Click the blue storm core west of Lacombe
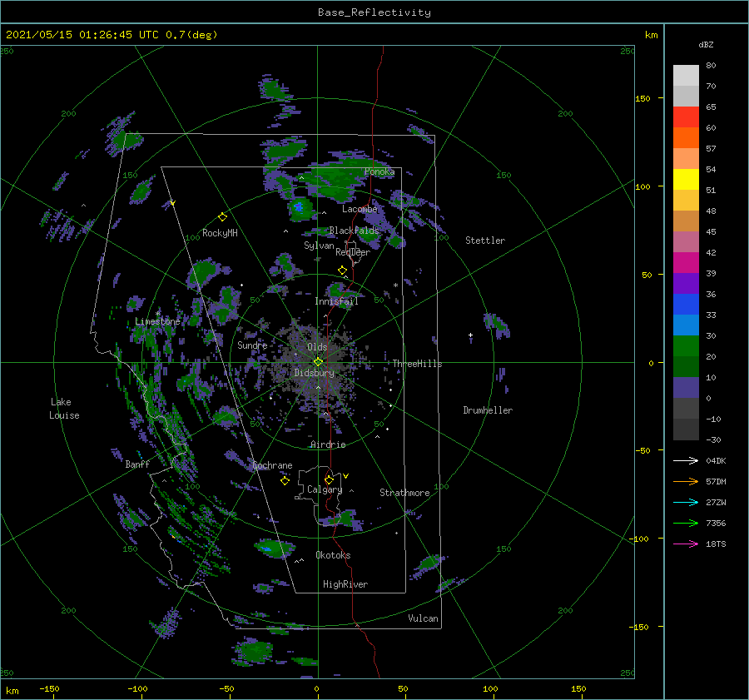This screenshot has width=749, height=700. pyautogui.click(x=299, y=207)
